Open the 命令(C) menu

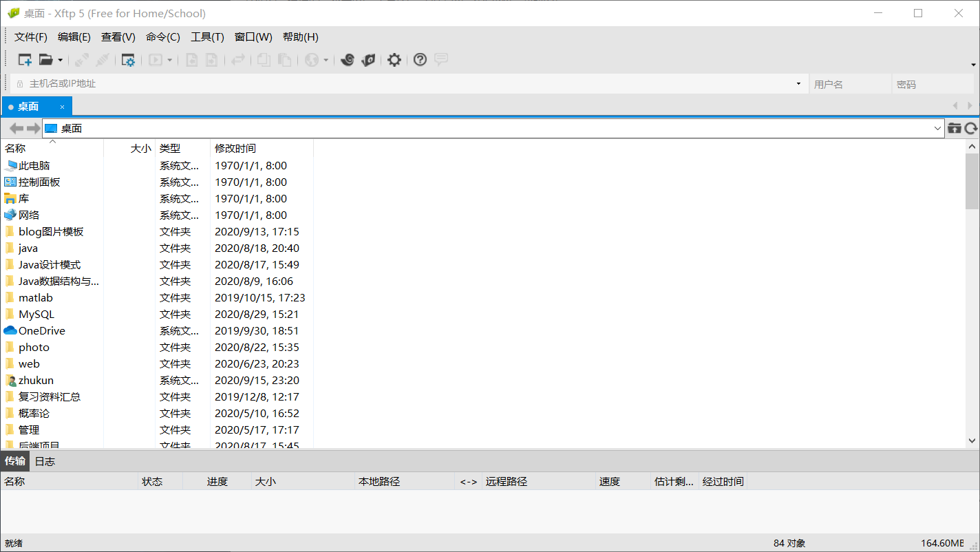point(163,37)
